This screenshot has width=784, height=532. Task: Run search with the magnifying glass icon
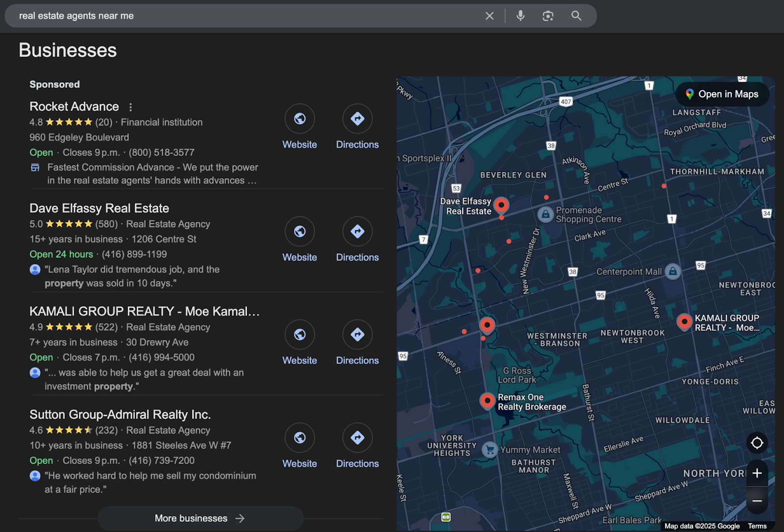(x=576, y=16)
